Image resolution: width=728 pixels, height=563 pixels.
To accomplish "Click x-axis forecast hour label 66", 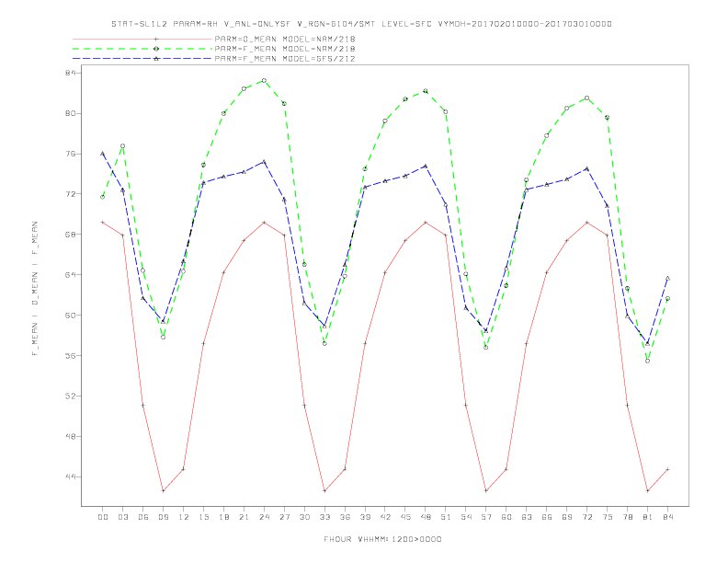I will point(547,517).
